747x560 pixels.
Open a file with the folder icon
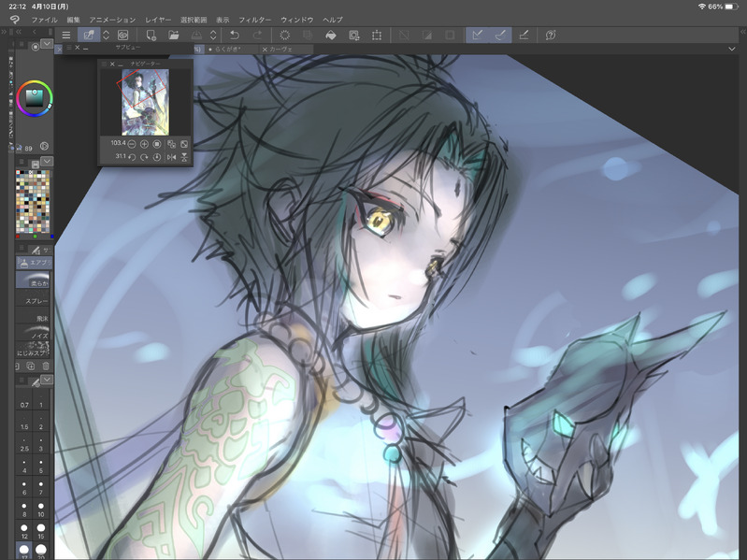pyautogui.click(x=173, y=35)
